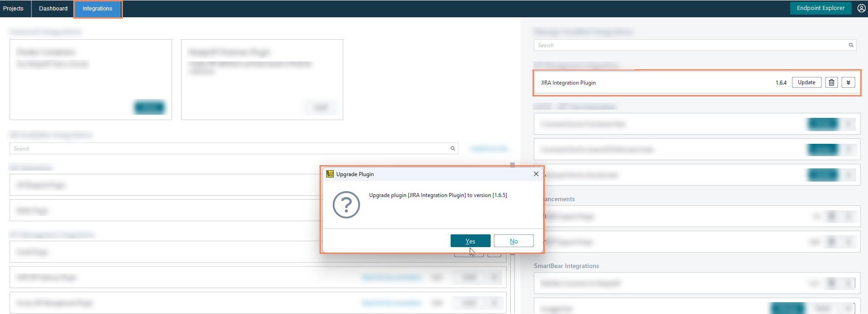868x314 pixels.
Task: Decline upgrade with No button
Action: click(513, 241)
